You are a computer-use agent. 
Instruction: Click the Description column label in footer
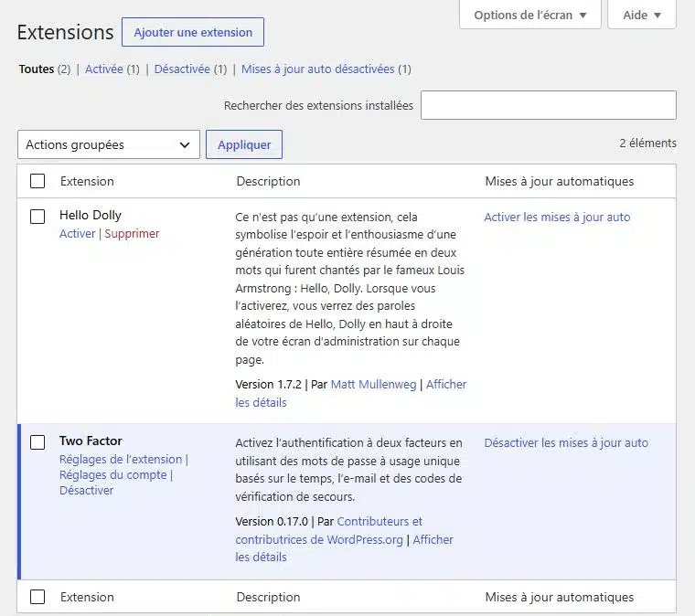268,597
